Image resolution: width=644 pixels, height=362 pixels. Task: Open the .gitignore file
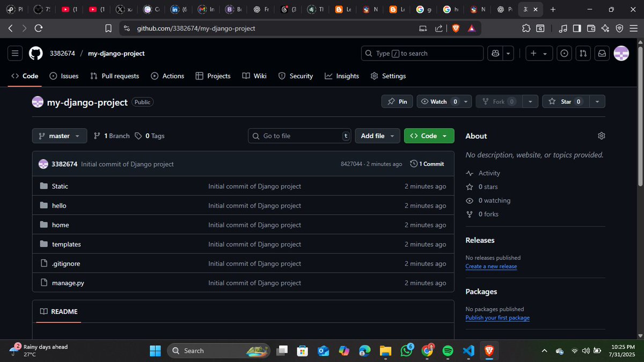[x=66, y=263]
